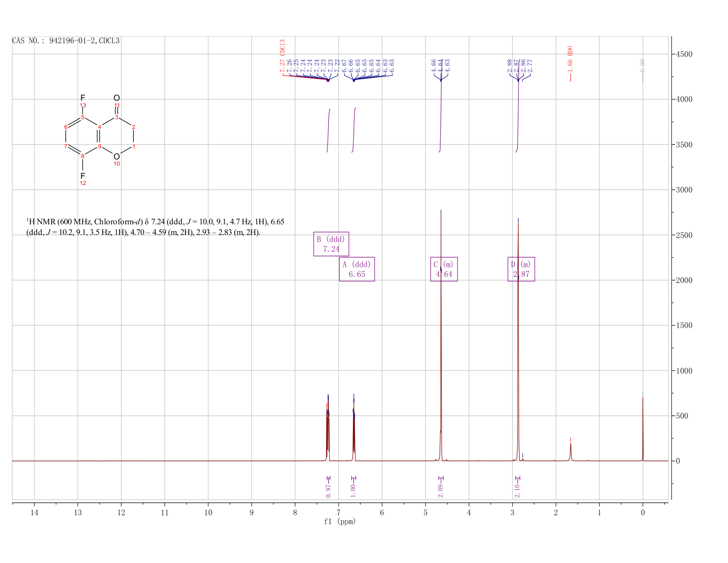
Task: Click the 7.22 peak label
Action: 337,66
